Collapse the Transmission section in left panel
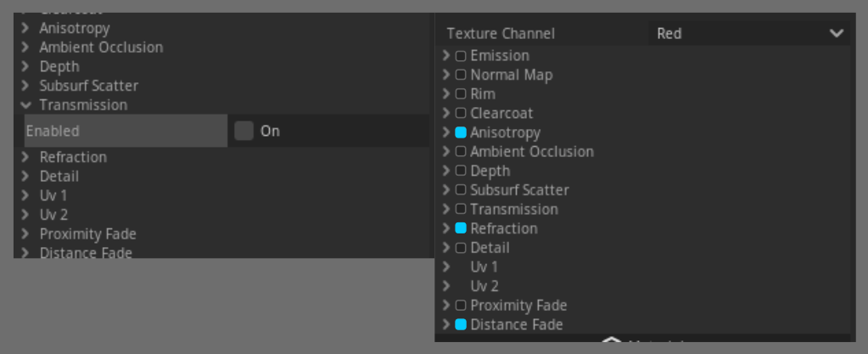This screenshot has height=354, width=868. click(25, 104)
